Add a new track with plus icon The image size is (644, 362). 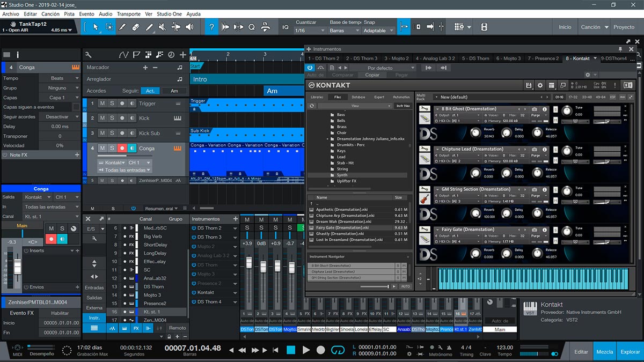coord(183,55)
